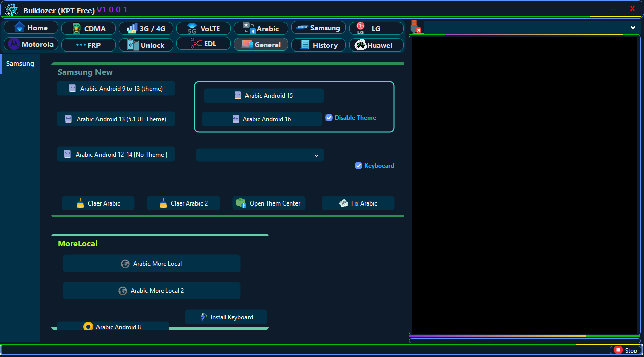The image size is (644, 357).
Task: Click the USB disconnected device icon
Action: 415,27
